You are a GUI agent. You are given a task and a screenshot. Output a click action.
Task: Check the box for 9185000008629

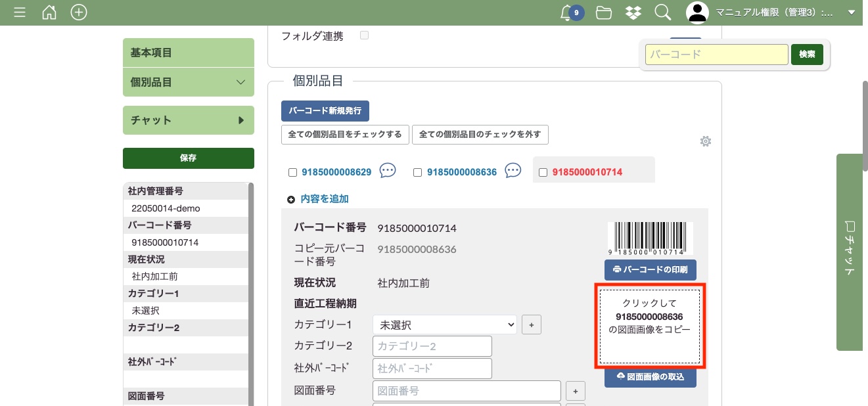click(293, 173)
